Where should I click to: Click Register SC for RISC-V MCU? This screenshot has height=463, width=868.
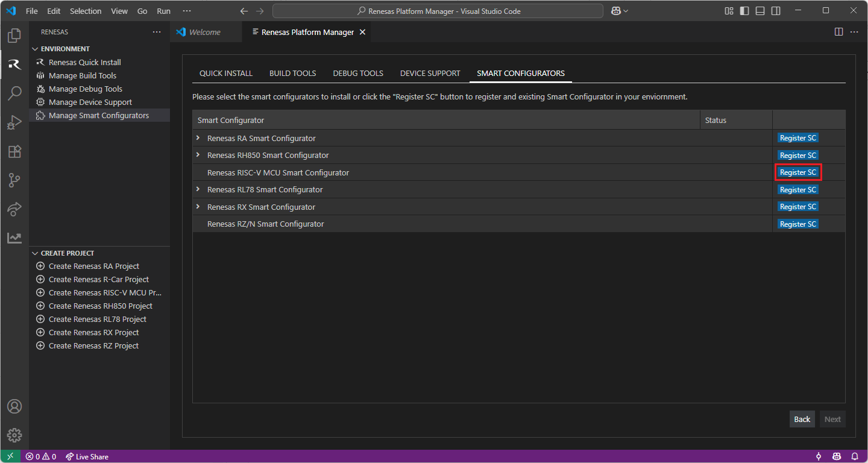click(797, 172)
